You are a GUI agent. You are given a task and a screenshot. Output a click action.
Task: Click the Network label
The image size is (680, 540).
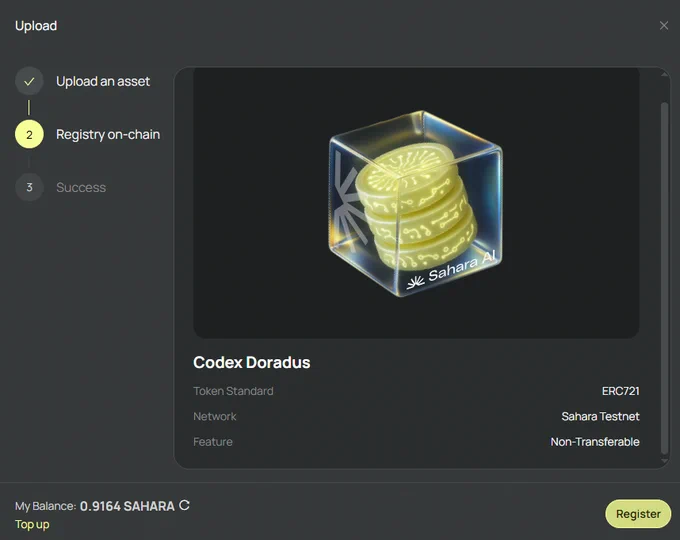click(x=215, y=416)
